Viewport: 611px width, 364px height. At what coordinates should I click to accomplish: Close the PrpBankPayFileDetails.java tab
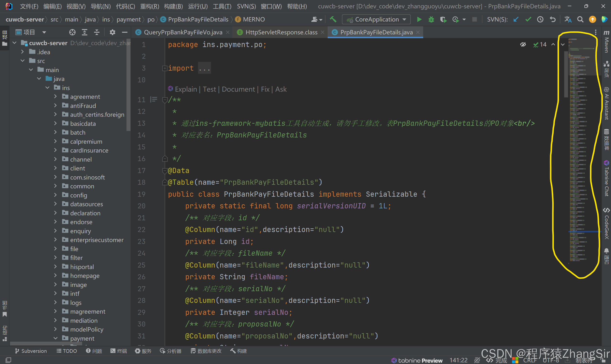point(418,32)
